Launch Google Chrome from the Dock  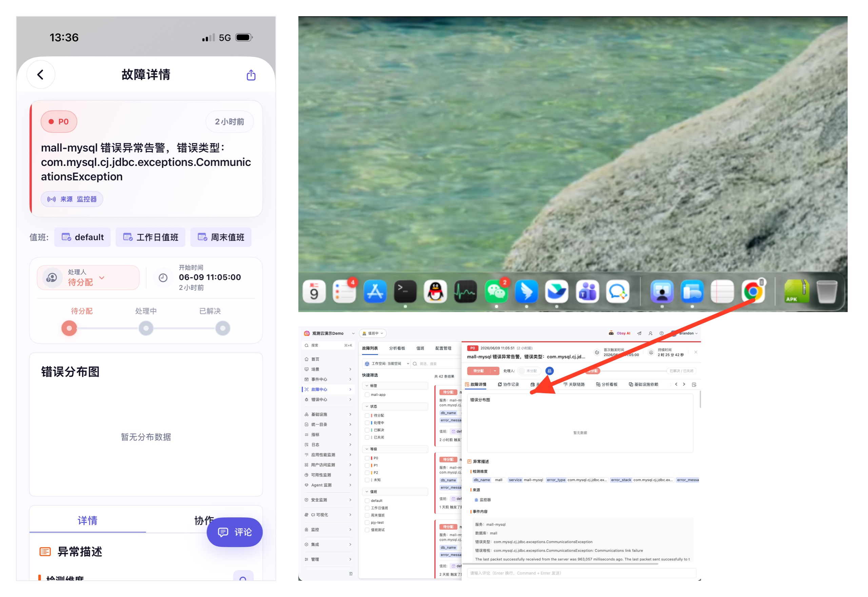click(x=753, y=291)
